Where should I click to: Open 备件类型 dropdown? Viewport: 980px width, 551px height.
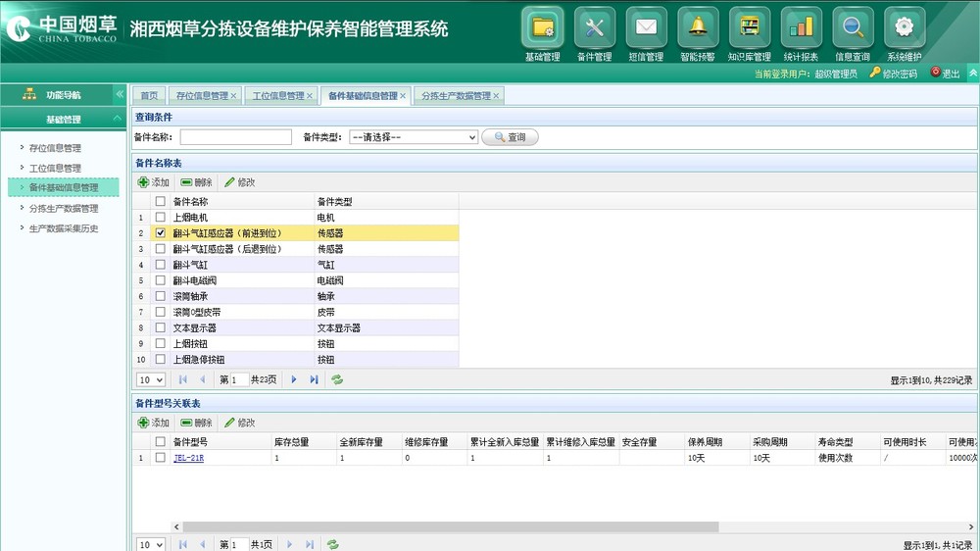(414, 137)
